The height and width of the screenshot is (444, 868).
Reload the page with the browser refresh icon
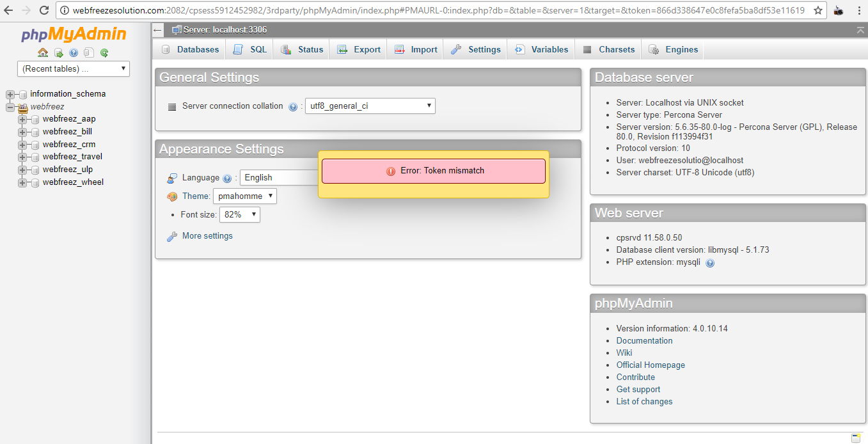[44, 10]
